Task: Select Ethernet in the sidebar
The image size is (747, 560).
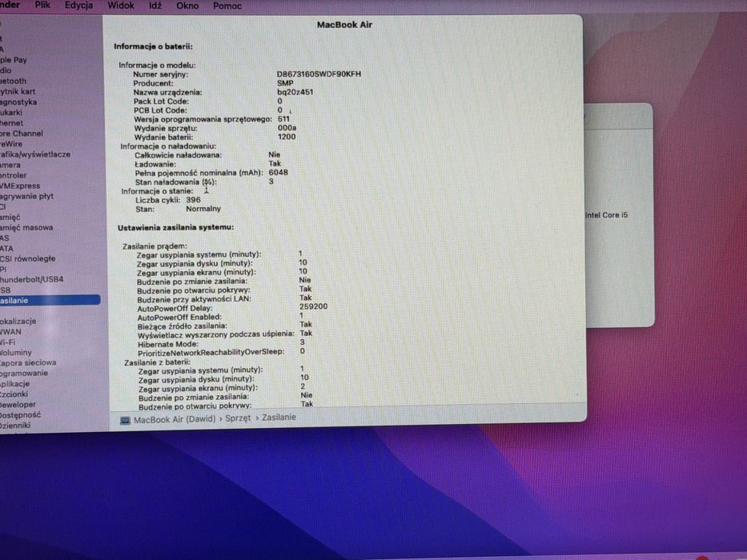Action: 11,123
